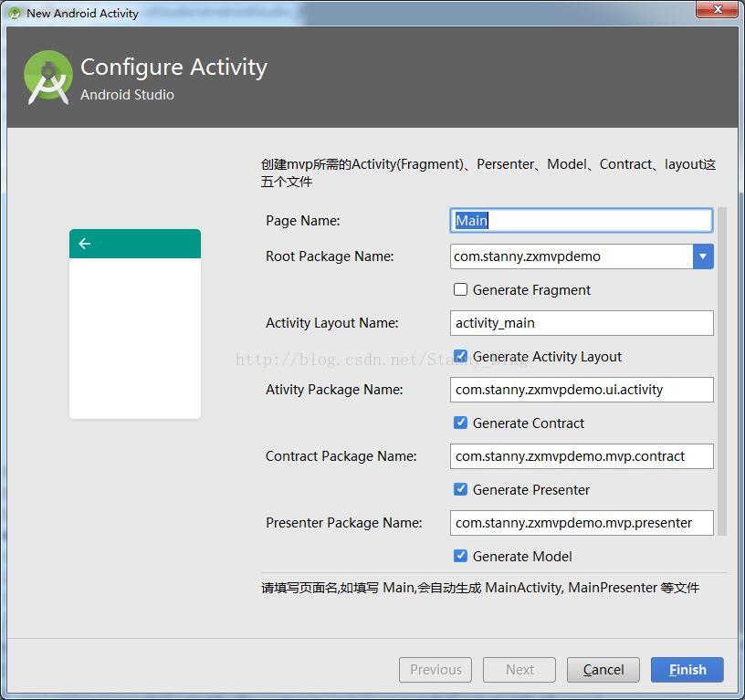This screenshot has height=700, width=745.
Task: Click the 'Android Studio' subtitle text
Action: click(x=127, y=95)
